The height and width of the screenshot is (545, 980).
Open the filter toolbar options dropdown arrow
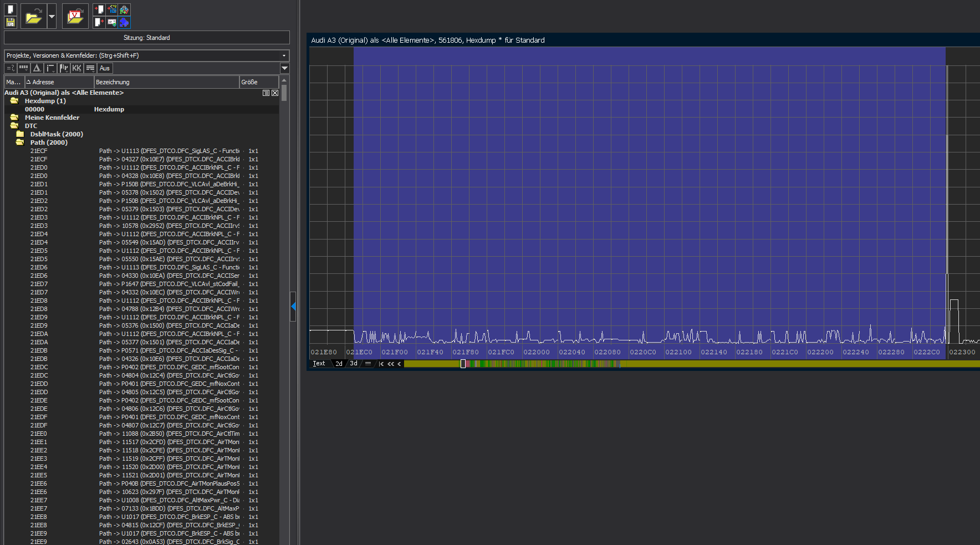point(284,68)
